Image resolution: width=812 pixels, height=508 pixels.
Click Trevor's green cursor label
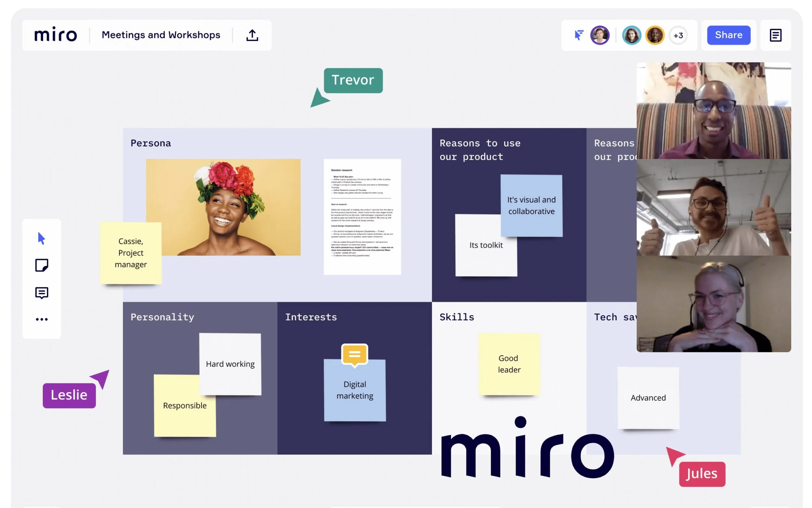(353, 80)
